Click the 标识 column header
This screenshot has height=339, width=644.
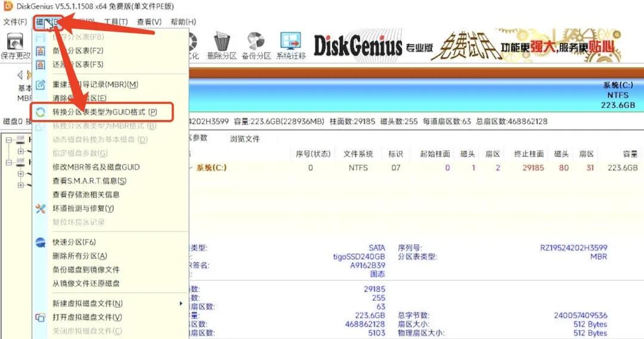(x=395, y=153)
